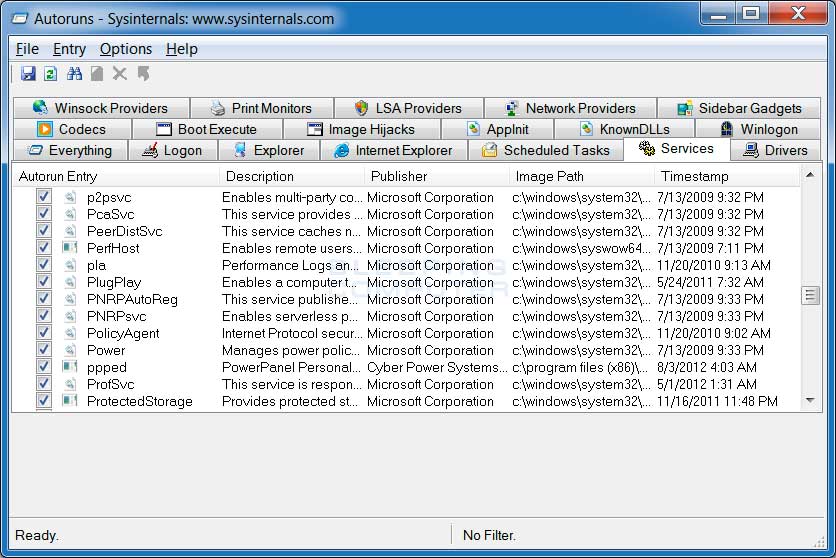
Task: Disable the PerfHost service checkbox
Action: coord(44,248)
